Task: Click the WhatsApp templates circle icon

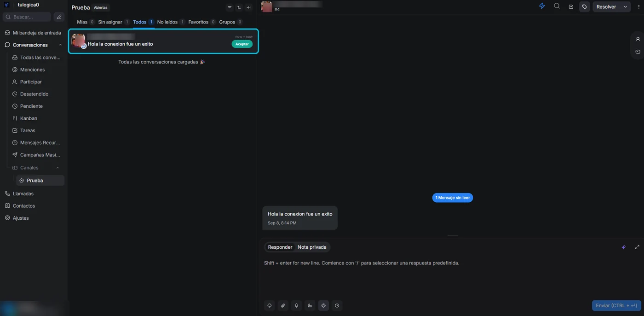Action: click(323, 305)
